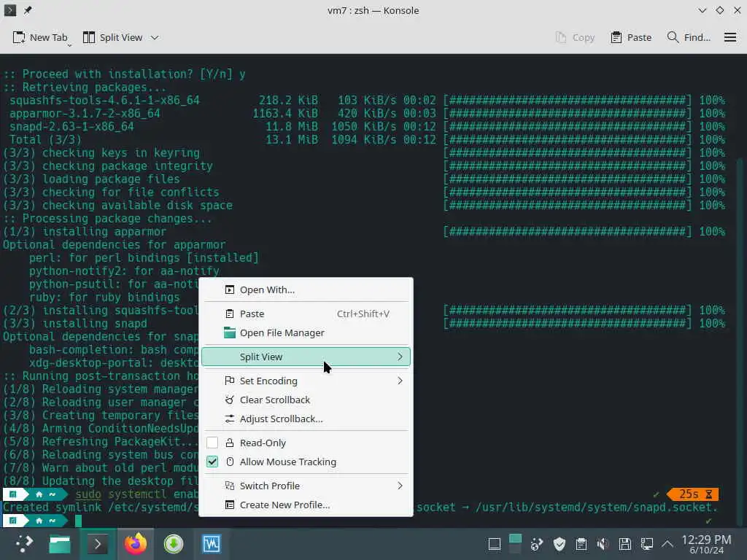Click the updates tray icon
747x560 pixels.
pyautogui.click(x=537, y=544)
